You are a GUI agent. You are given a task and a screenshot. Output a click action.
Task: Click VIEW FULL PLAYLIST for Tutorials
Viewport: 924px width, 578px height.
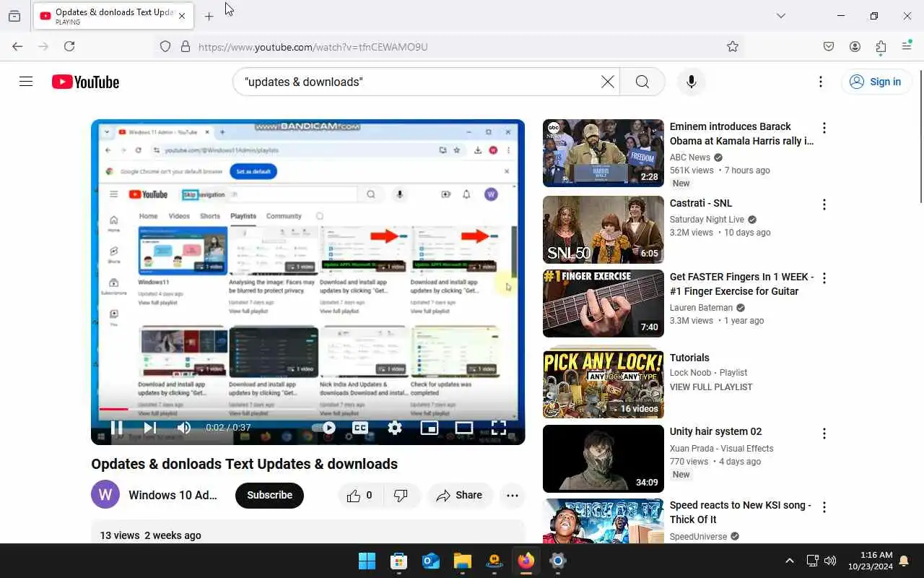pos(711,387)
